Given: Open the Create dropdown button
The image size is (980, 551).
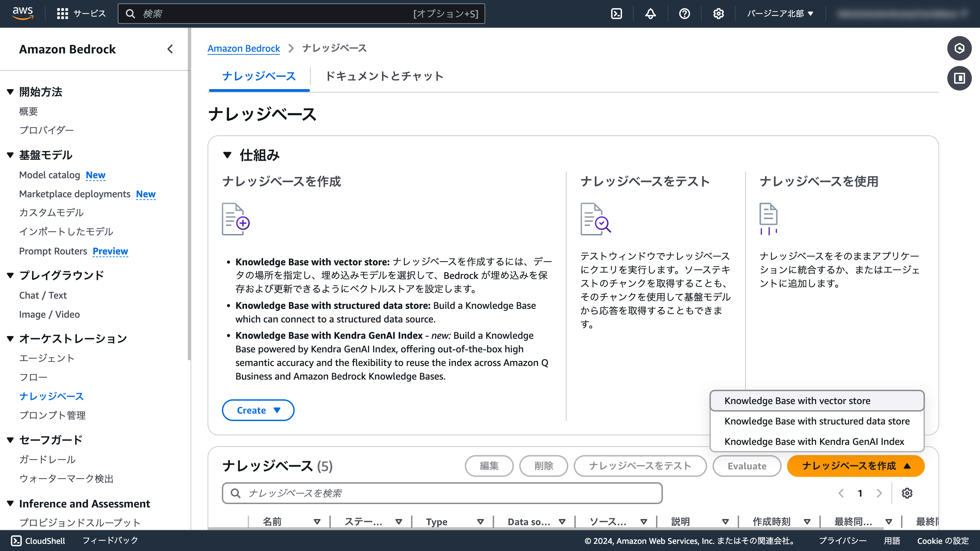Looking at the screenshot, I should (258, 410).
